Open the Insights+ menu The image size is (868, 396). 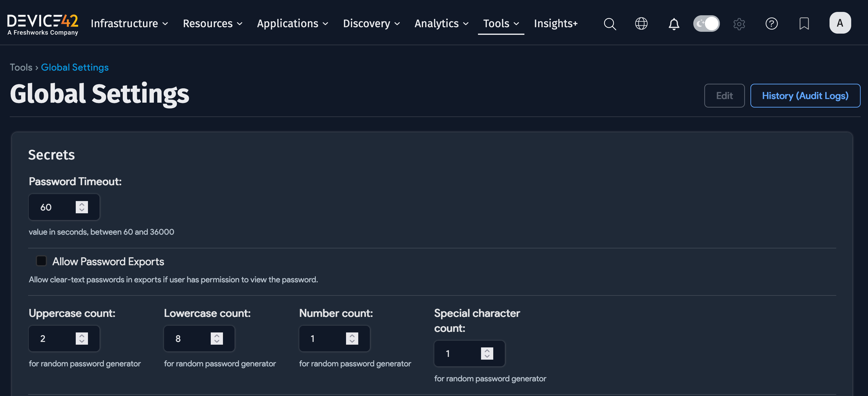pos(555,24)
